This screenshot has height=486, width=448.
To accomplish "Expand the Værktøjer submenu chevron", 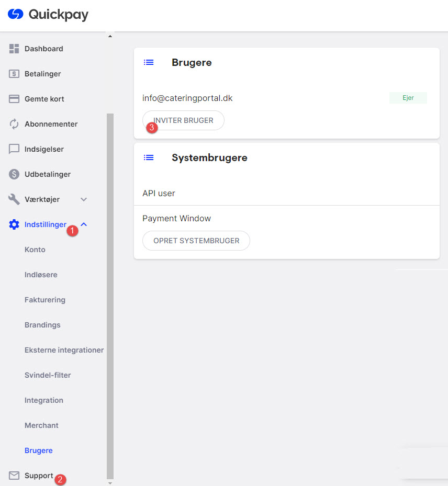I will coord(84,199).
